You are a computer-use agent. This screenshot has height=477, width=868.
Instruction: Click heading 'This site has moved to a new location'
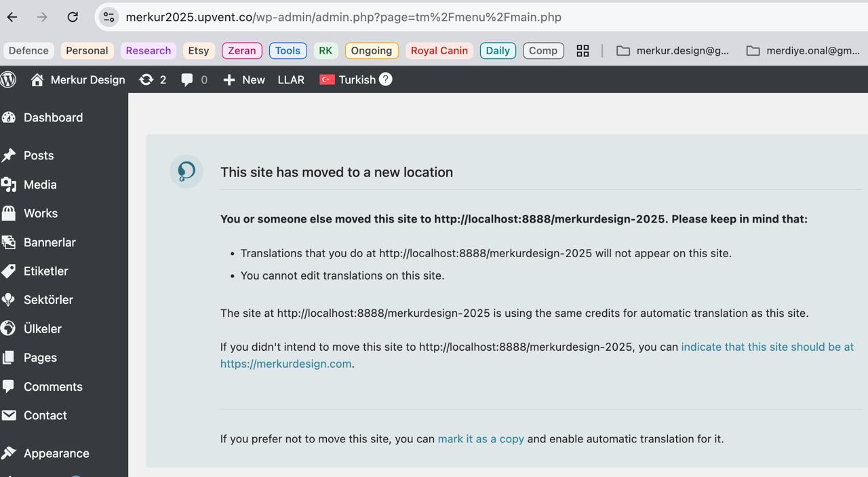pyautogui.click(x=336, y=172)
